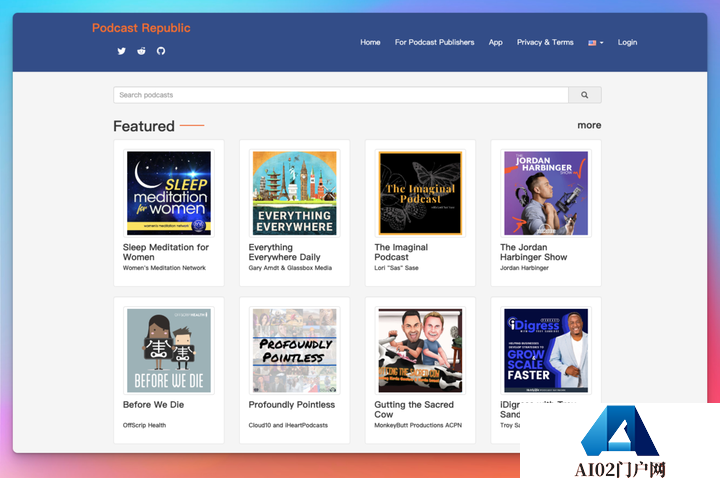Viewport: 720px width, 478px height.
Task: Open Jordan Harbinger Show cover art
Action: coord(546,193)
